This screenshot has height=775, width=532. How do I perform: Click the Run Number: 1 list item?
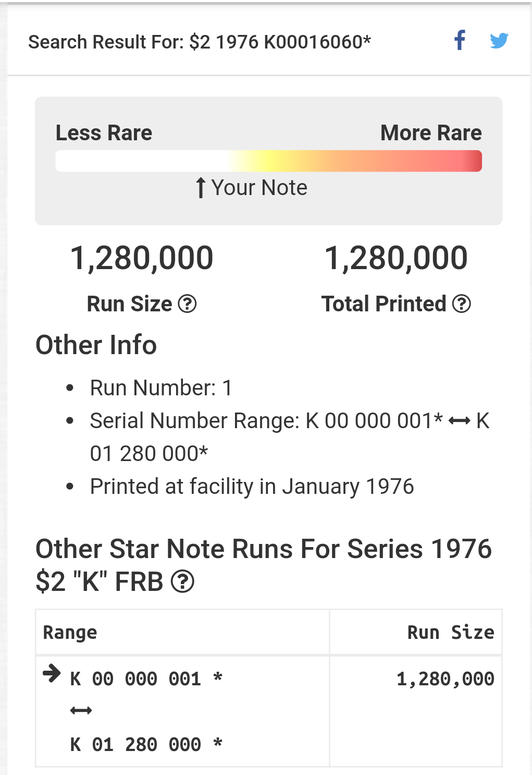161,388
